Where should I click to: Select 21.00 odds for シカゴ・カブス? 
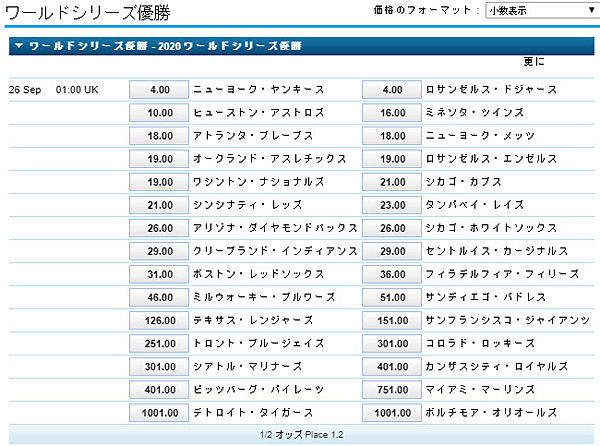tap(392, 182)
